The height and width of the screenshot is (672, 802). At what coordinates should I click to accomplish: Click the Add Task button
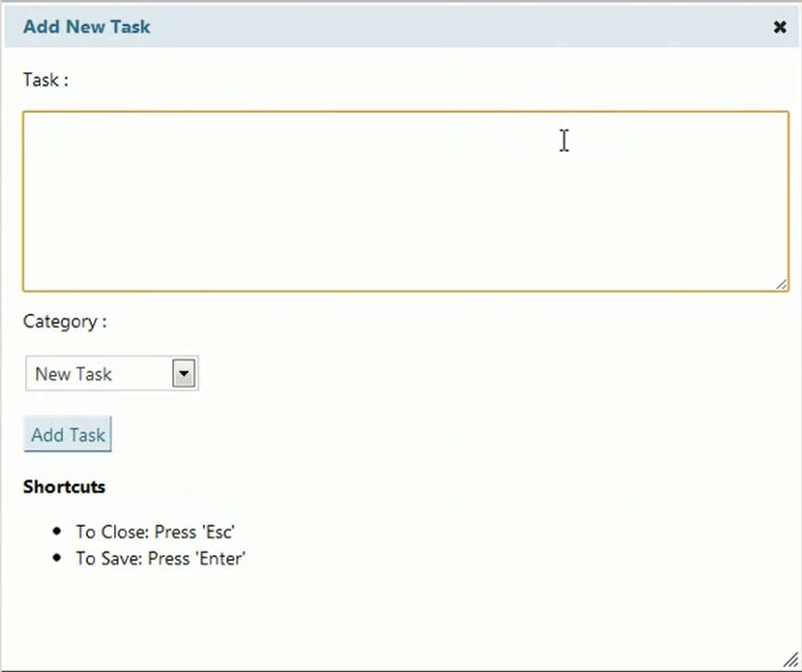click(x=68, y=434)
